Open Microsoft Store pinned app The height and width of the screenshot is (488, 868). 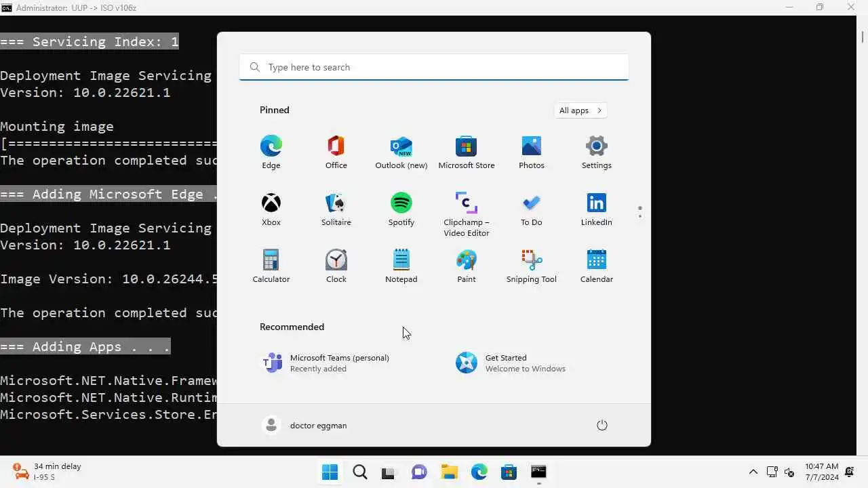coord(467,152)
